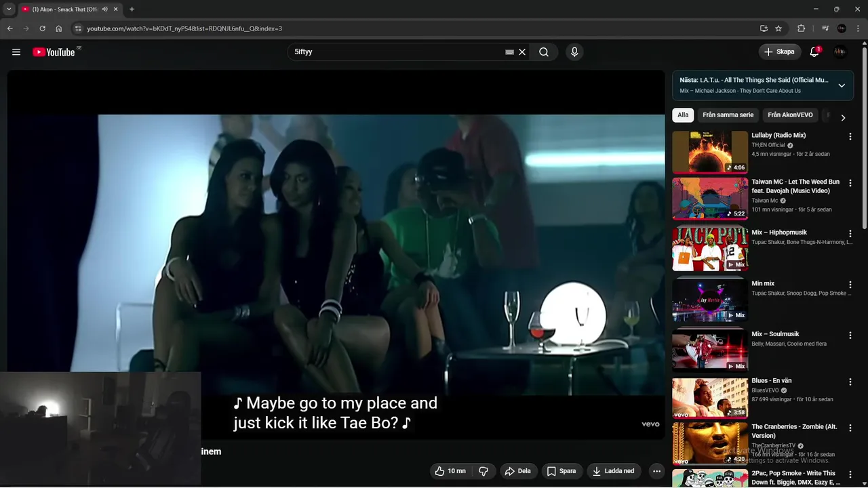Select the Från samma serie chip

728,115
